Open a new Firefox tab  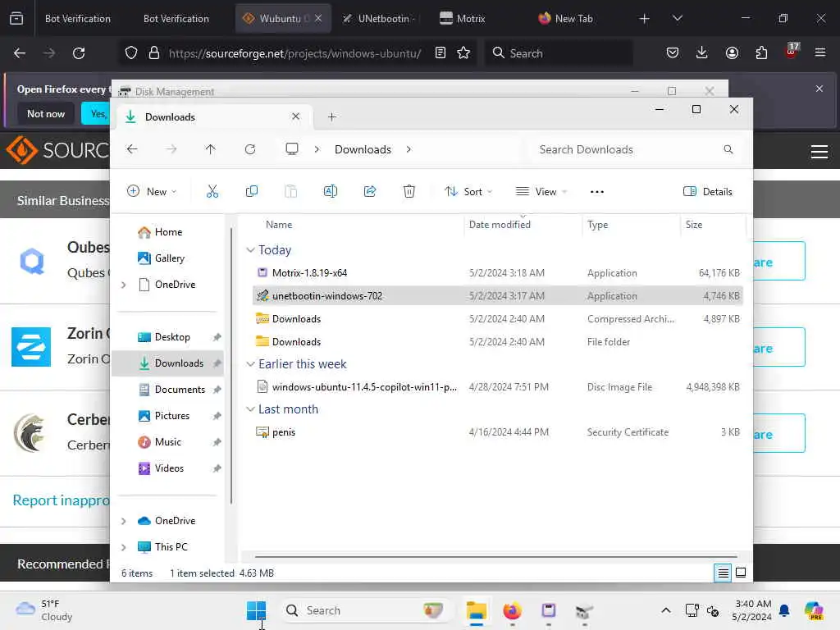coord(644,19)
